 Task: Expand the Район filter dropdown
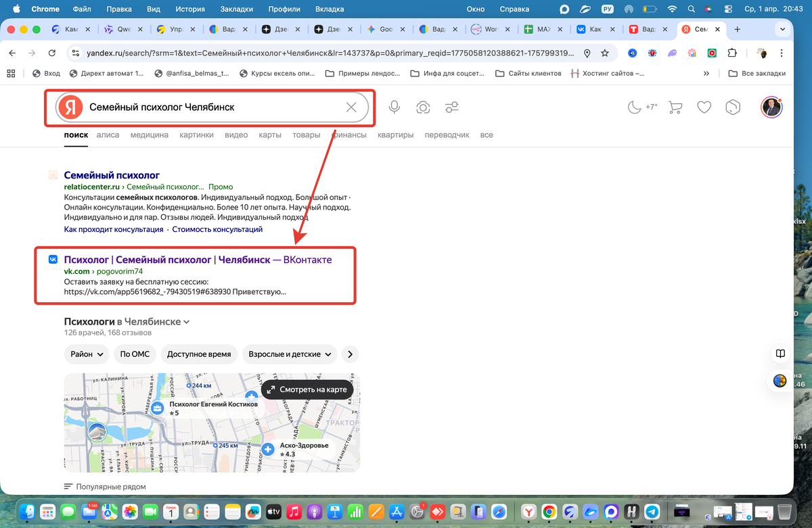(x=87, y=354)
